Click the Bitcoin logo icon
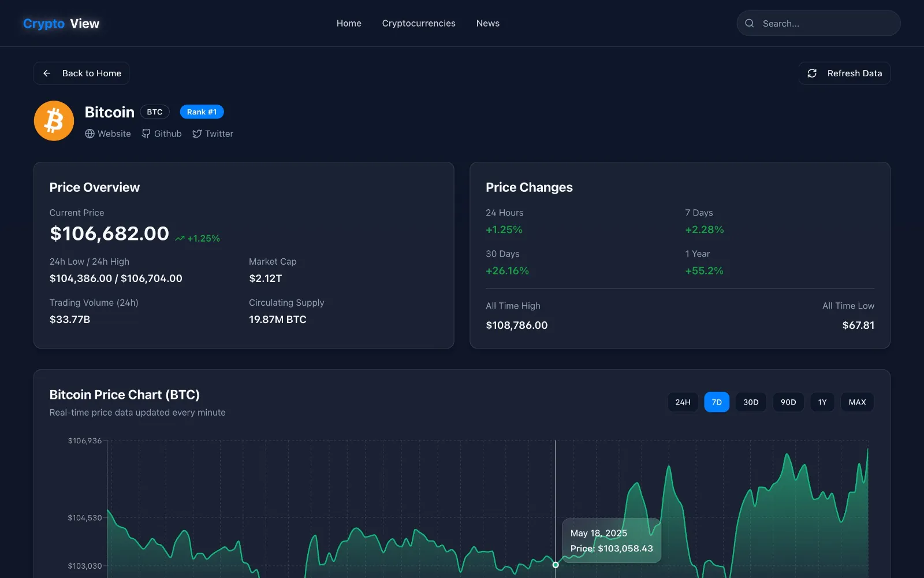Image resolution: width=924 pixels, height=578 pixels. tap(54, 121)
